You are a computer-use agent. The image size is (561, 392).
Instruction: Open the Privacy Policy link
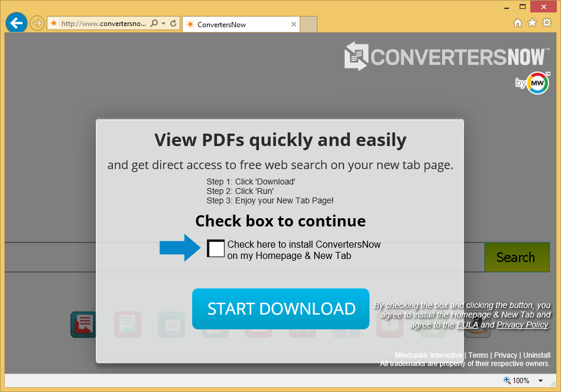pyautogui.click(x=522, y=325)
